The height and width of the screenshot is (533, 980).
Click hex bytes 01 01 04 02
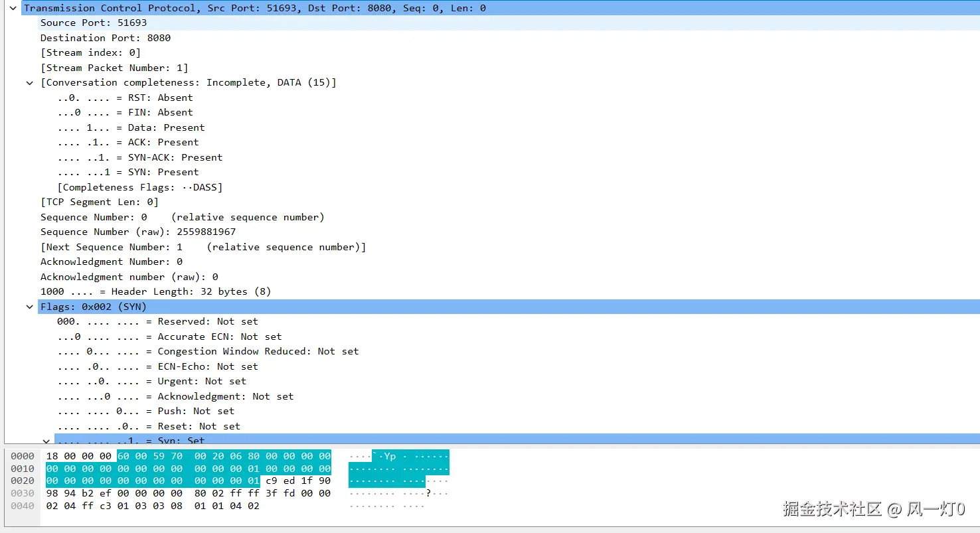pos(227,506)
